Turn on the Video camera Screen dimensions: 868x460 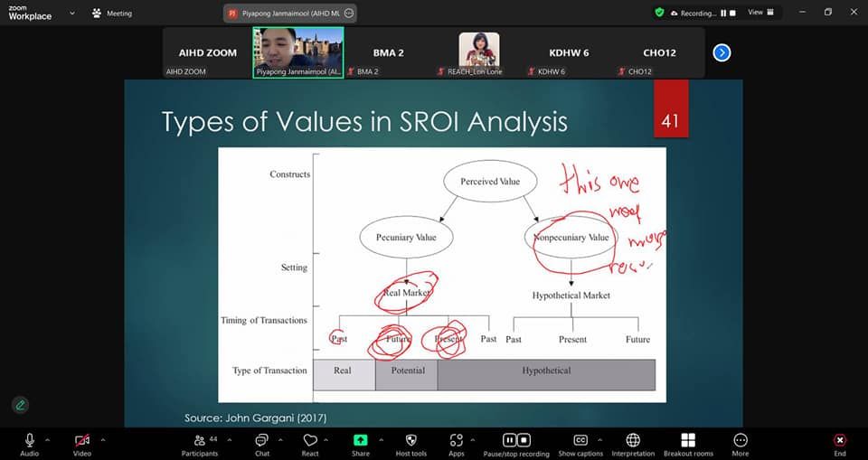[x=82, y=441]
